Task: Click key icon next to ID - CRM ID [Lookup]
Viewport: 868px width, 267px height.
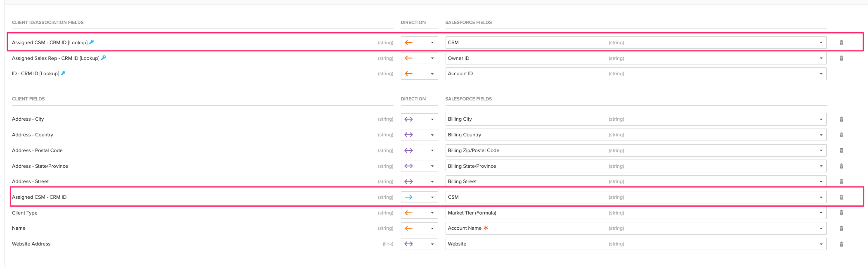Action: [63, 73]
